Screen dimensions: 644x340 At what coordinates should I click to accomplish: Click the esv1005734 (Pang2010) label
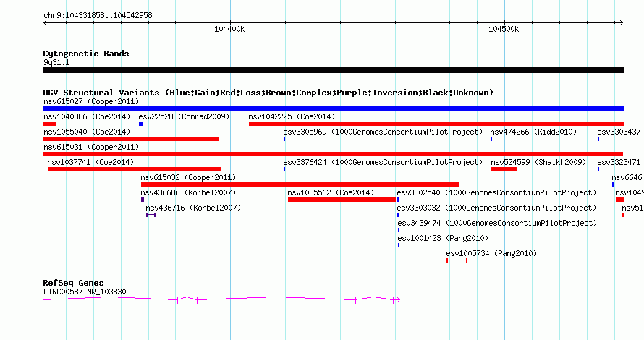click(491, 253)
